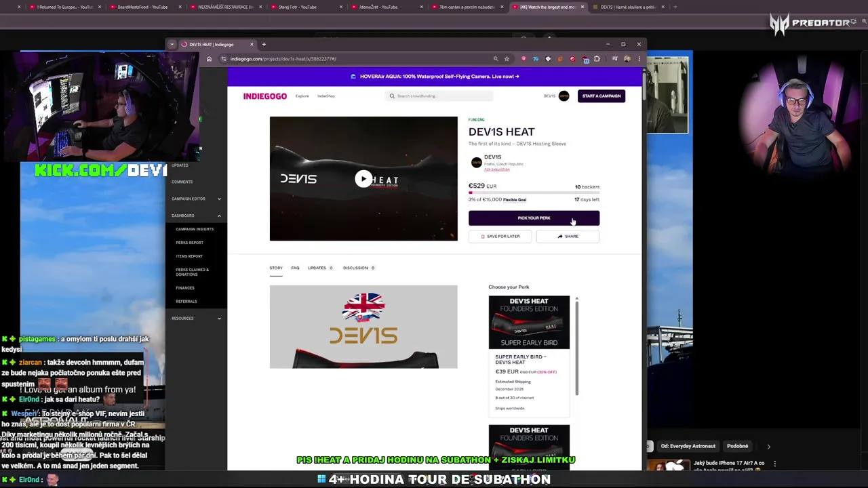Switch to the BeardMeatsFood - YouTube tab
Viewport: 868px width, 488px height.
(142, 7)
